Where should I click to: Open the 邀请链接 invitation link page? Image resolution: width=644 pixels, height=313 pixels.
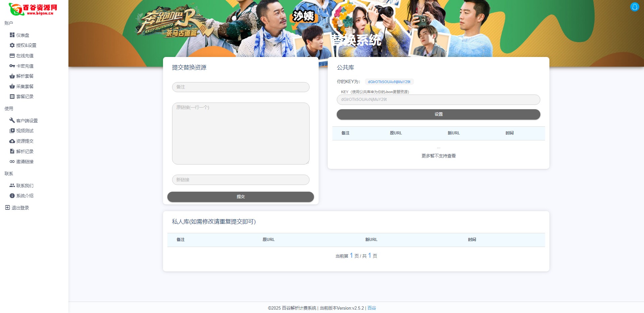pyautogui.click(x=24, y=162)
